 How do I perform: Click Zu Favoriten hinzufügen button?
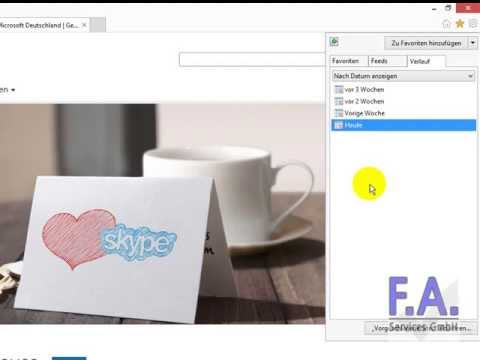coord(426,43)
